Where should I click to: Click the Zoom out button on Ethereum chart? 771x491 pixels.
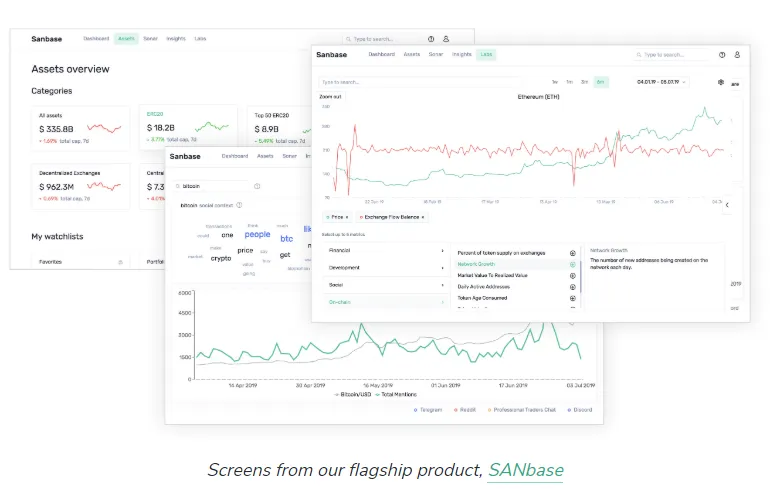pos(330,97)
